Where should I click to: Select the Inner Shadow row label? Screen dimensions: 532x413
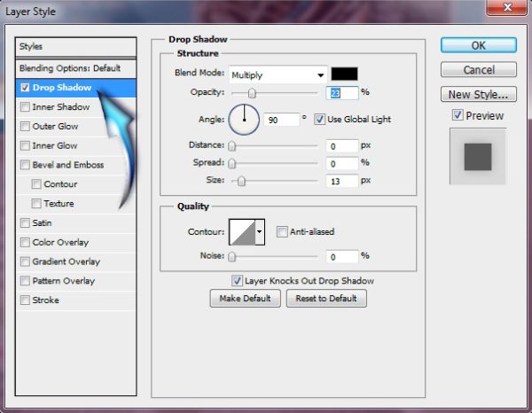pyautogui.click(x=61, y=107)
